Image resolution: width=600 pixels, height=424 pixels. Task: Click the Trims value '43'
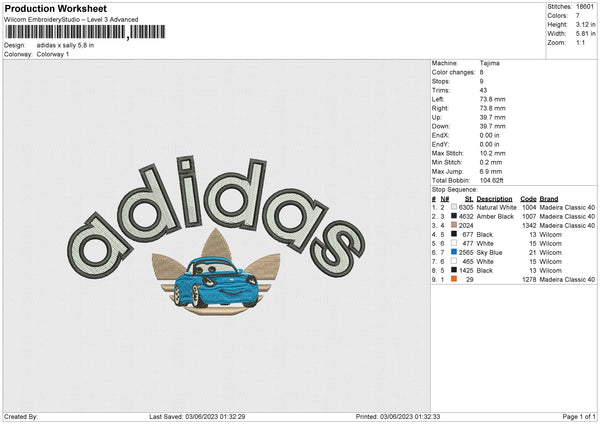(483, 90)
